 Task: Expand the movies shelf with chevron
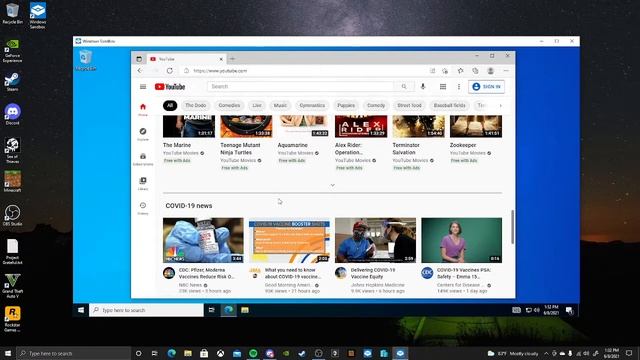333,185
